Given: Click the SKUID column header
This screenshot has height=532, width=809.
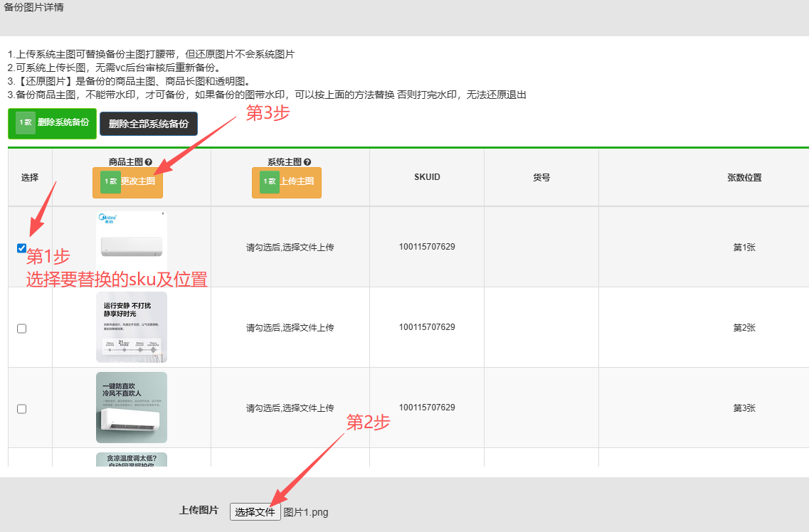Looking at the screenshot, I should point(427,177).
